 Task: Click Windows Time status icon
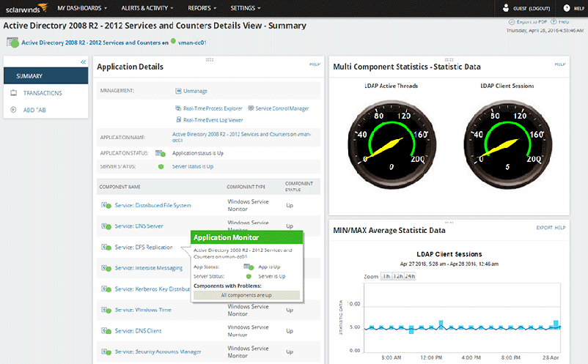coord(106,310)
